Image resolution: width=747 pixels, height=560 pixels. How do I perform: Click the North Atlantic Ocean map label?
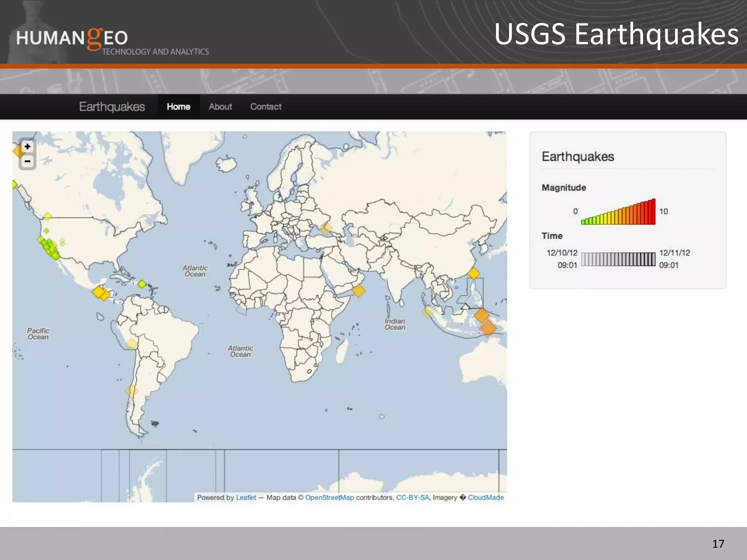pos(195,271)
